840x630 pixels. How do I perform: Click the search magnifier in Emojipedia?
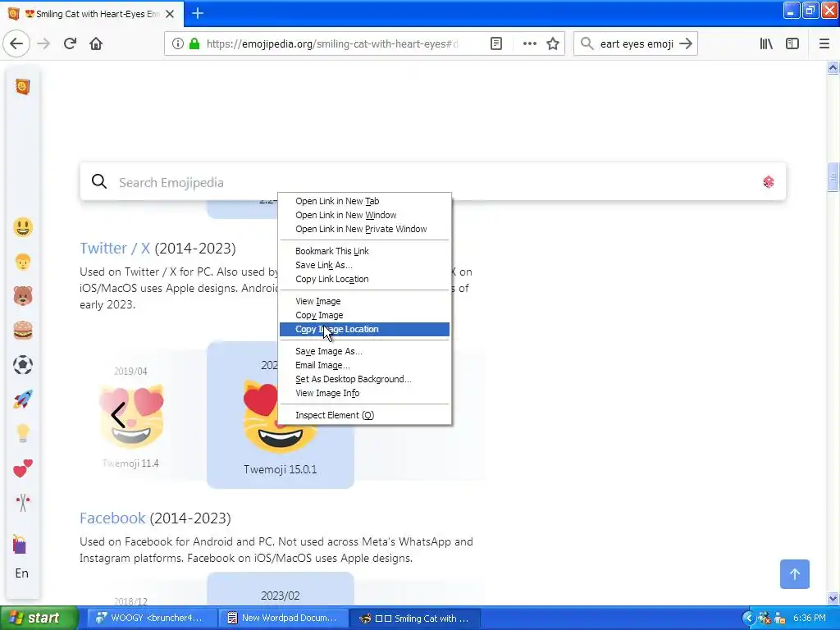tap(99, 181)
